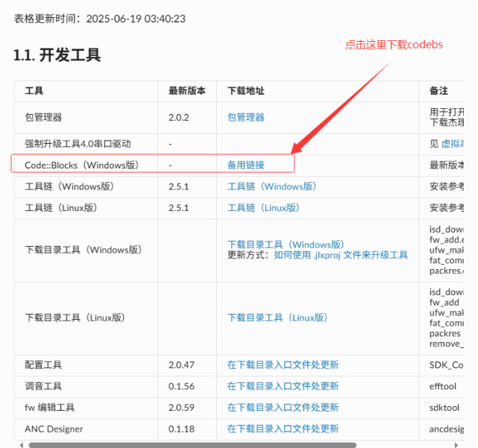This screenshot has width=478, height=448.
Task: Click the scrollbar's right arrow
Action: pos(456,445)
